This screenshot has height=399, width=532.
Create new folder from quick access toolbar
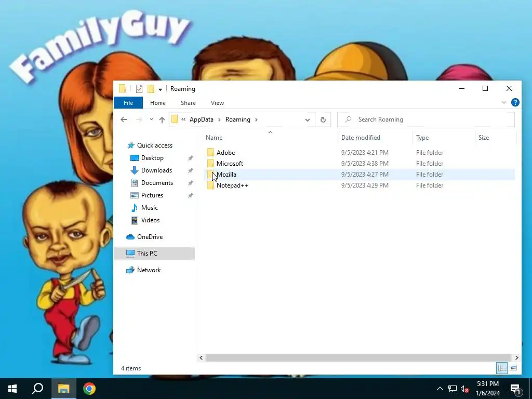pyautogui.click(x=151, y=89)
